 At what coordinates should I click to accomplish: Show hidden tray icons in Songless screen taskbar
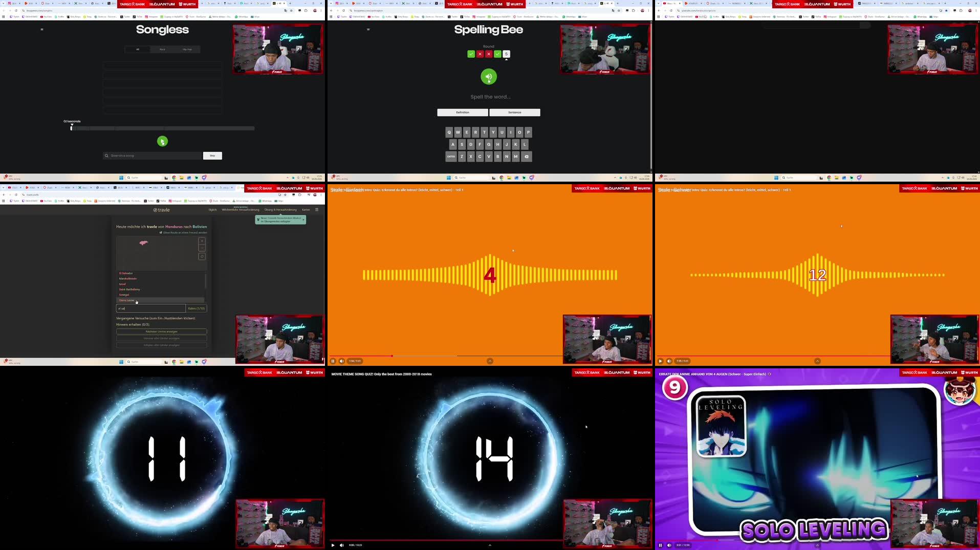click(x=287, y=178)
